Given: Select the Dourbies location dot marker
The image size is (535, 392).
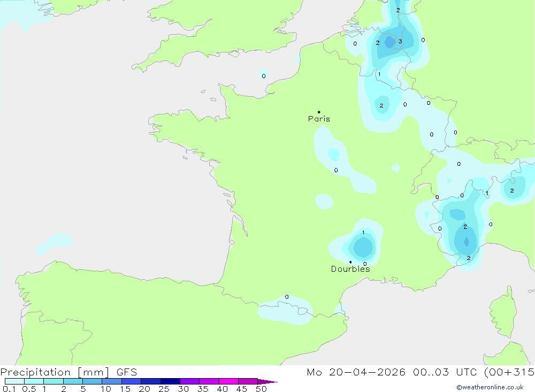Looking at the screenshot, I should 350,262.
